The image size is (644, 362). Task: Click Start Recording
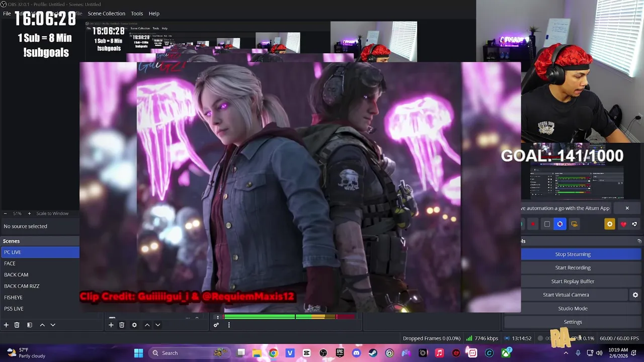point(573,268)
